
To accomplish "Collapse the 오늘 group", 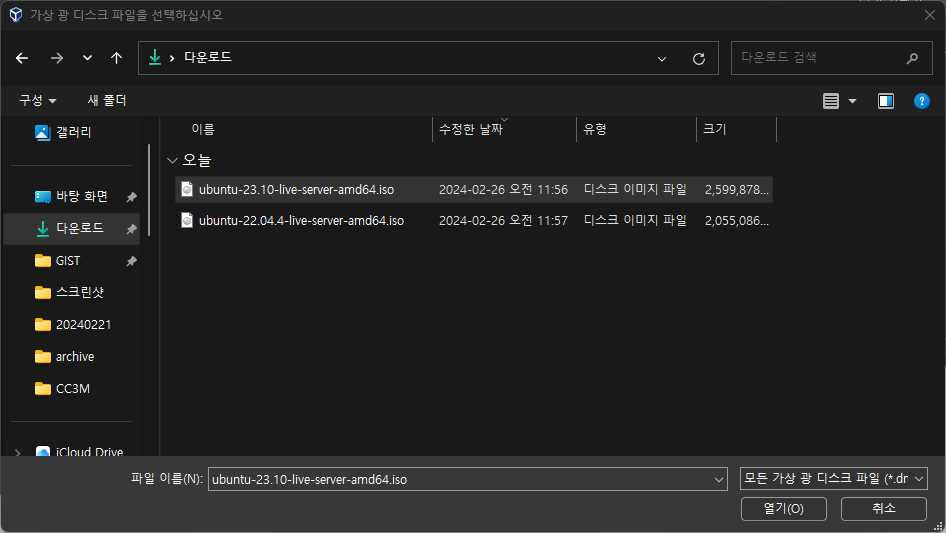I will 173,161.
